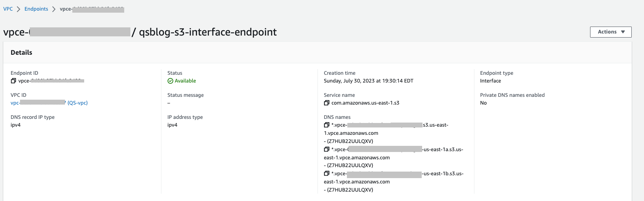Click Private DNS names enabled value No

point(483,103)
